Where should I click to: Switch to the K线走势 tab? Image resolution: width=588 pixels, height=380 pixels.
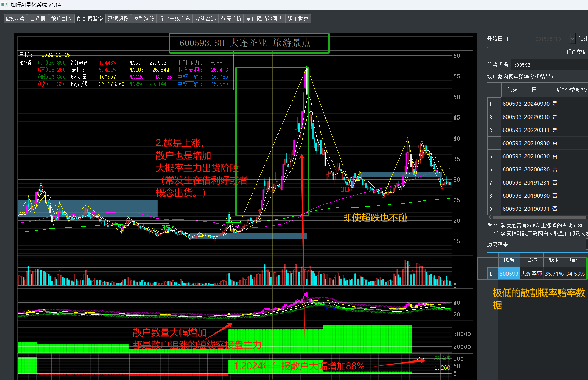click(15, 18)
